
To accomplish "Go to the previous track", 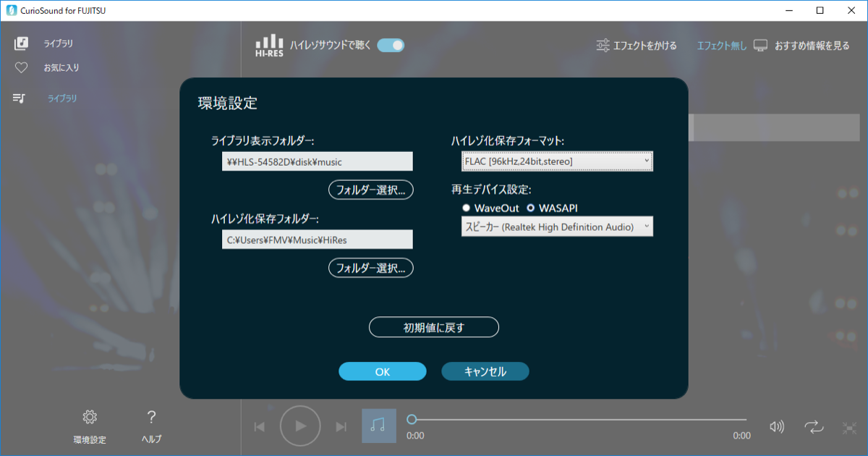I will coord(259,426).
